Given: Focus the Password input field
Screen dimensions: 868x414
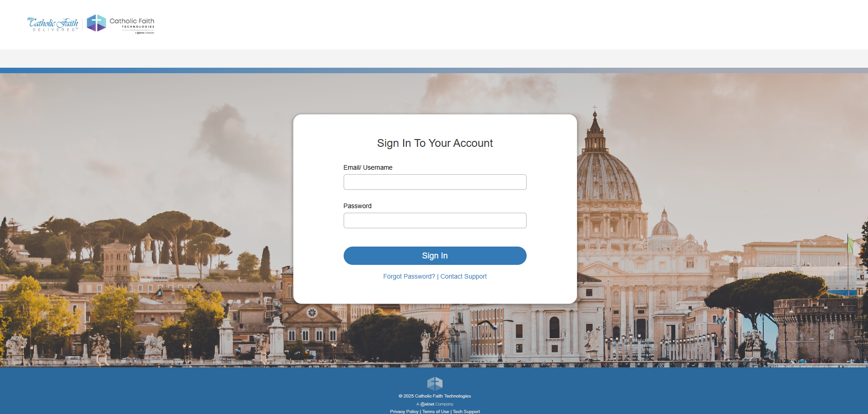Looking at the screenshot, I should coord(435,220).
